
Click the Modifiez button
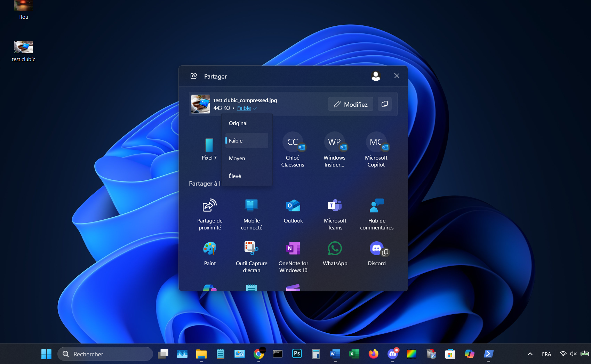pyautogui.click(x=350, y=104)
